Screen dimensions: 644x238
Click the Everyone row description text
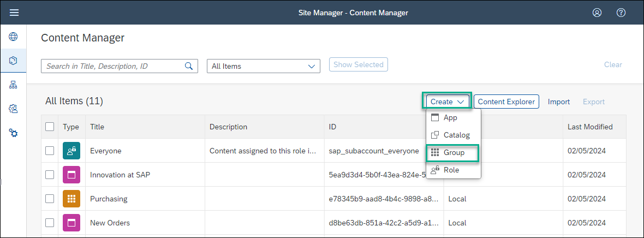pos(263,151)
